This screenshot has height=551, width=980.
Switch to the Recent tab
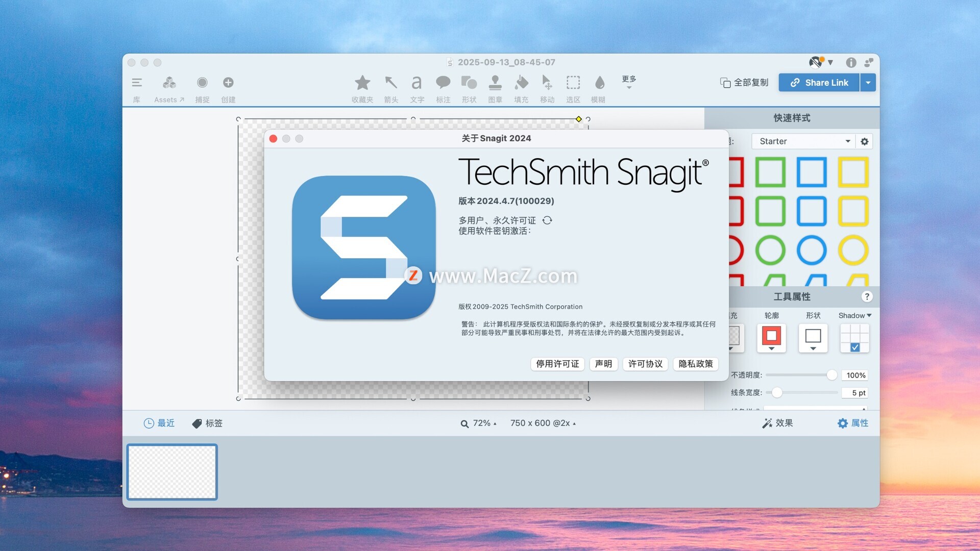tap(159, 423)
